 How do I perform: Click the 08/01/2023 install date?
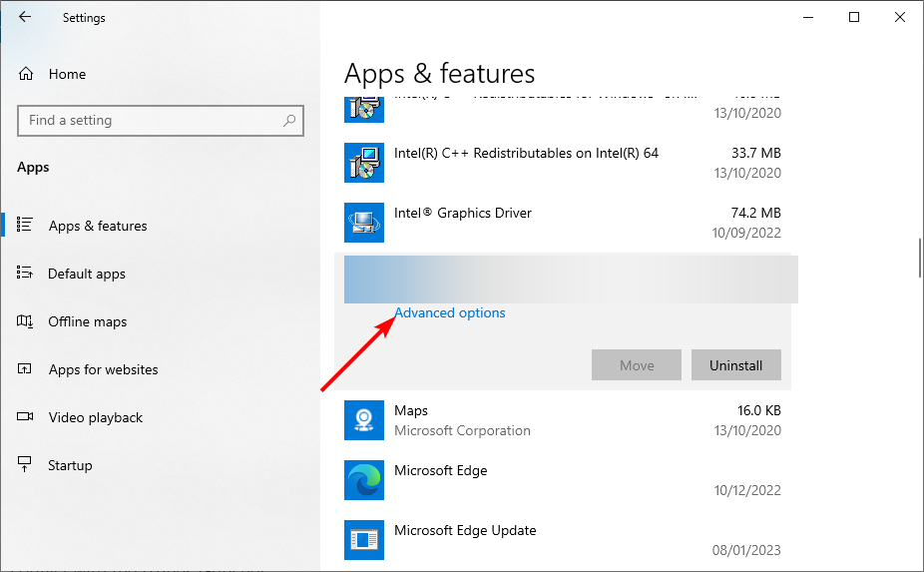(x=746, y=550)
